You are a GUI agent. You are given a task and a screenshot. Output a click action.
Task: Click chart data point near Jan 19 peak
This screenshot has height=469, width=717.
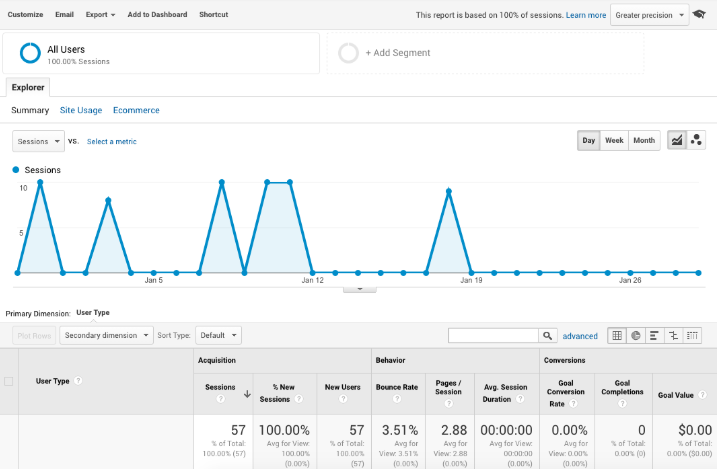(x=449, y=192)
